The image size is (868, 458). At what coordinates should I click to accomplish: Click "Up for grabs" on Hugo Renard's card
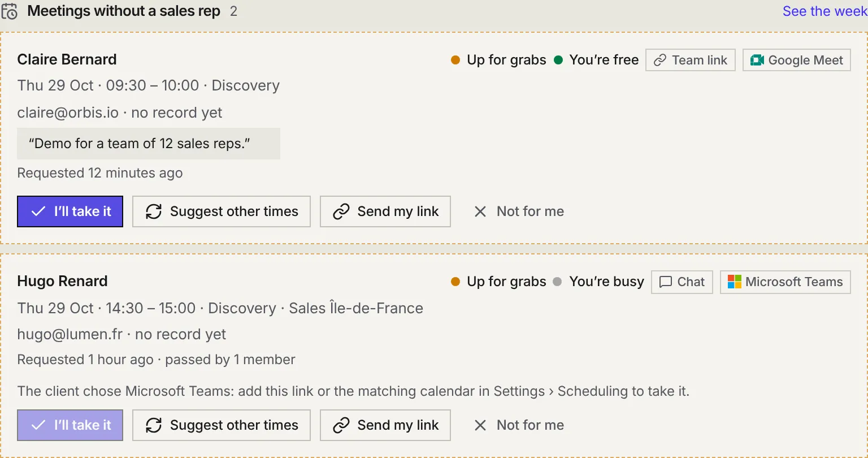498,282
